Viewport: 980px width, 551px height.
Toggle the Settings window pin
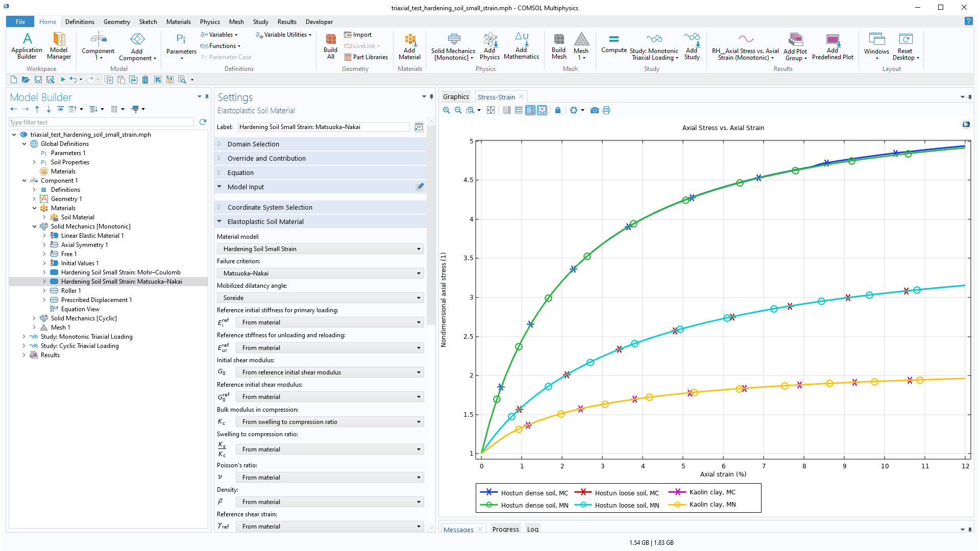pyautogui.click(x=432, y=96)
